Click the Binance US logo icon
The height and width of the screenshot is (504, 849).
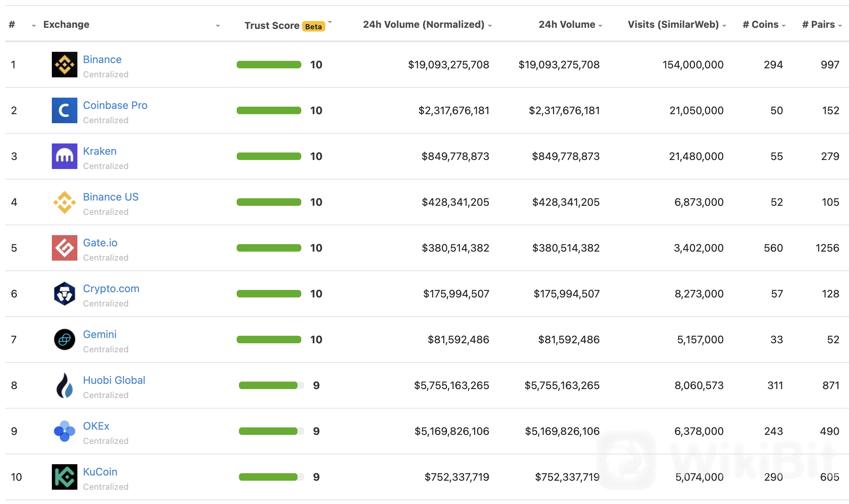click(x=65, y=202)
